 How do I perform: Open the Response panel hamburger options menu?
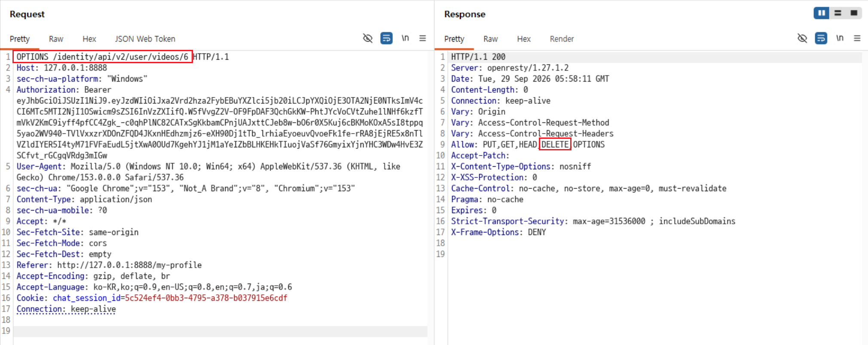(857, 38)
